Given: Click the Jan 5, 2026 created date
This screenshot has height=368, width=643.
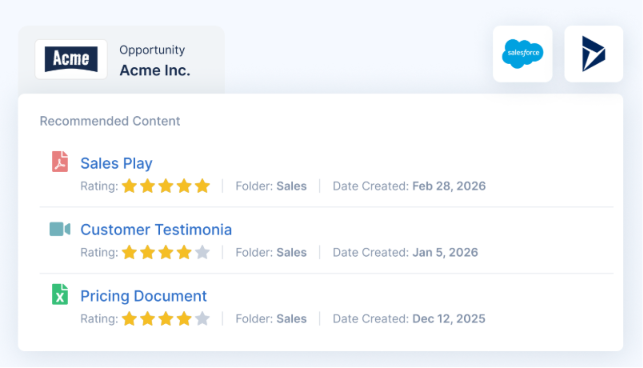Looking at the screenshot, I should pyautogui.click(x=445, y=252).
